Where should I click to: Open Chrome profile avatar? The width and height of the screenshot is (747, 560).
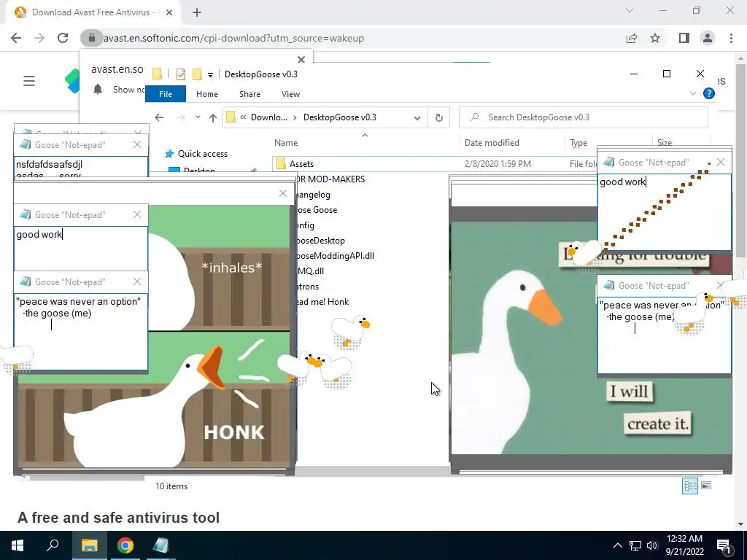point(708,38)
